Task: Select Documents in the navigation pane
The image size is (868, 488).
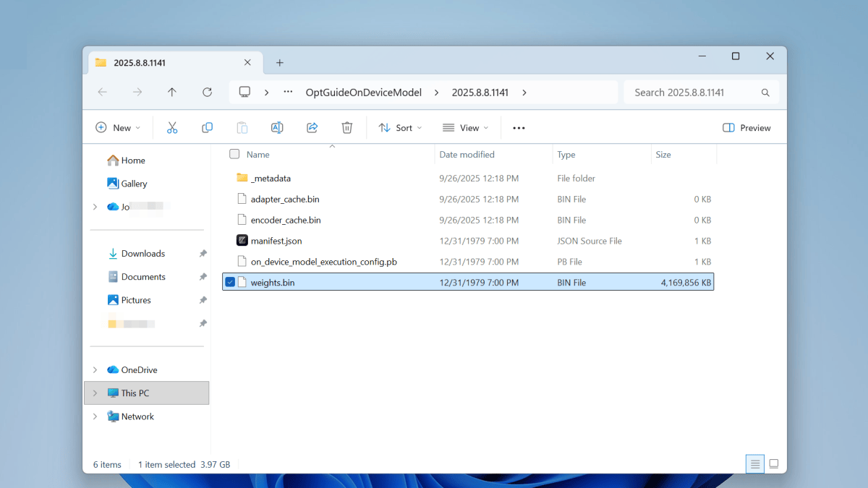Action: click(143, 277)
